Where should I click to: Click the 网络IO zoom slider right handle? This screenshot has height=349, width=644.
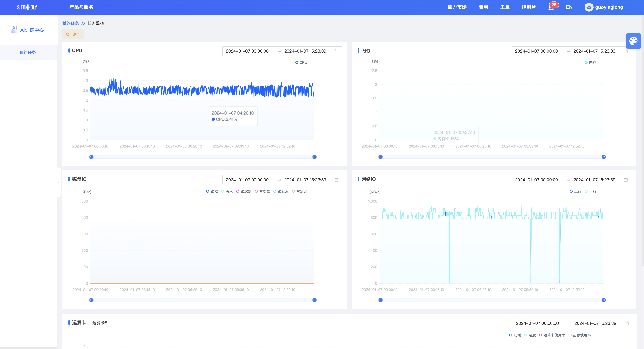604,300
